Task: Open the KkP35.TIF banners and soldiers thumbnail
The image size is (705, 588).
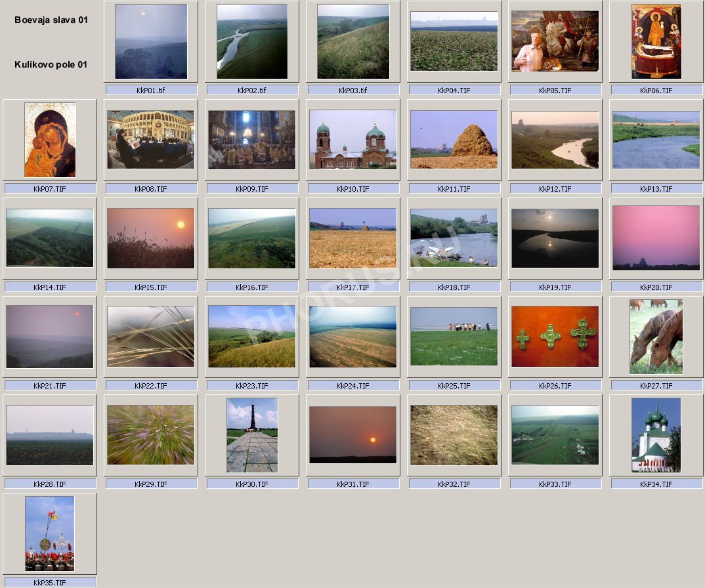Action: coord(50,534)
